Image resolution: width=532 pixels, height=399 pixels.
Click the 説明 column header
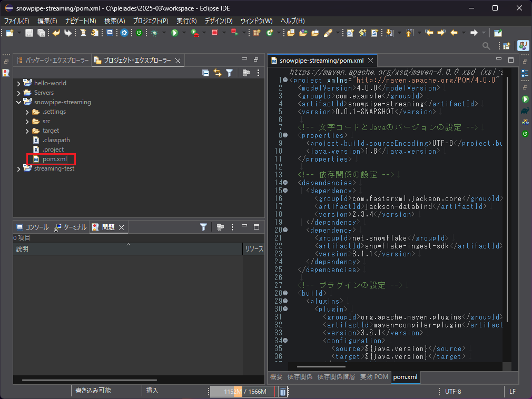(127, 248)
